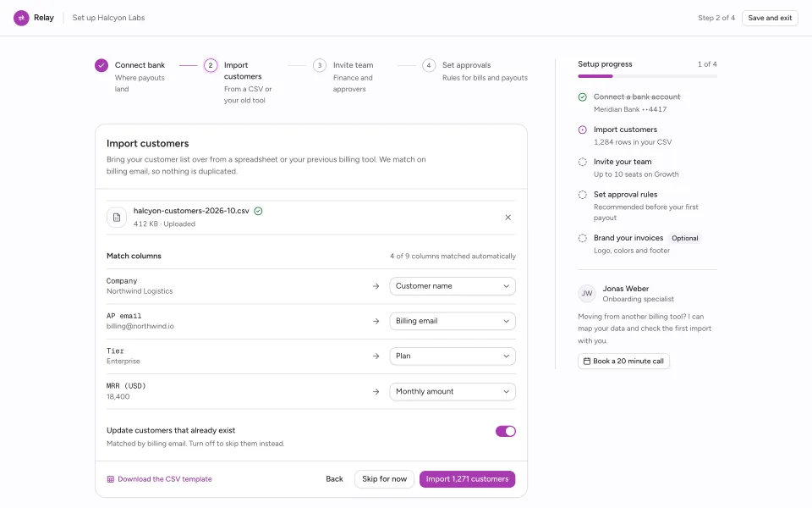Click '412 KB · Uploaded' file status text
The width and height of the screenshot is (812, 508).
(164, 224)
